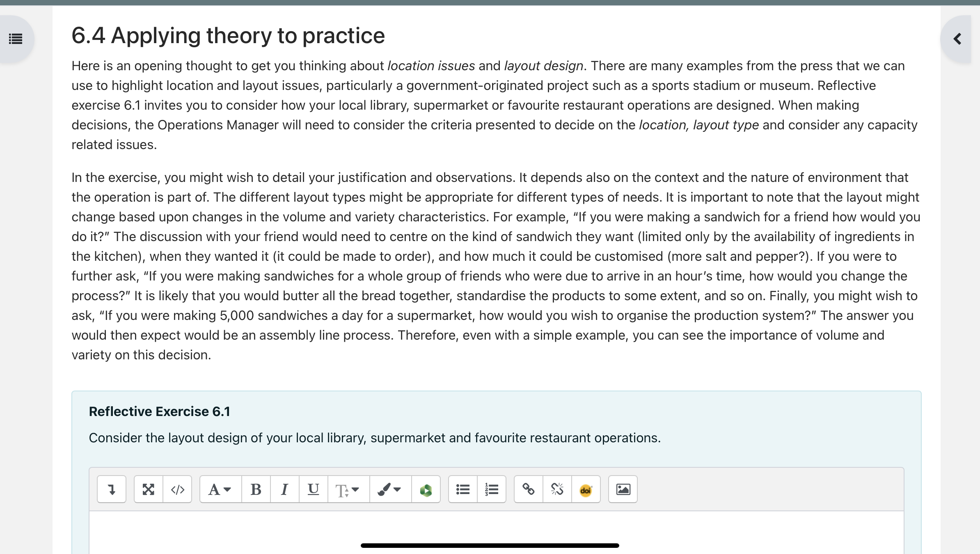Image resolution: width=980 pixels, height=554 pixels.
Task: Remove link with the unlink tool
Action: (x=557, y=489)
